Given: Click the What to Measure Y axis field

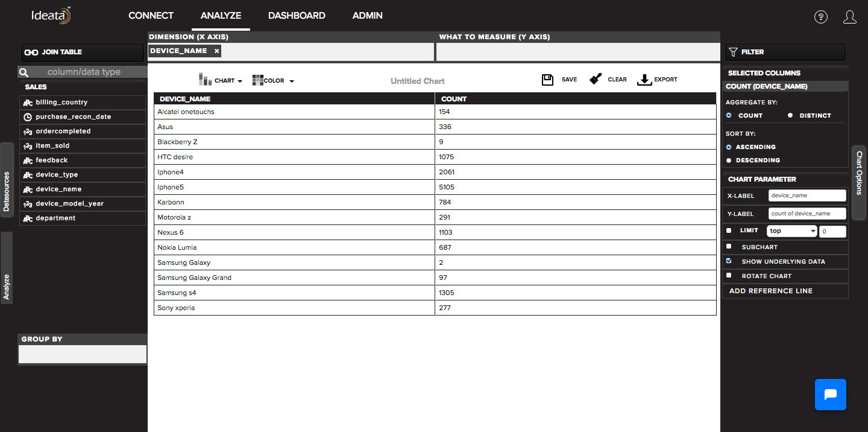Looking at the screenshot, I should coord(578,52).
